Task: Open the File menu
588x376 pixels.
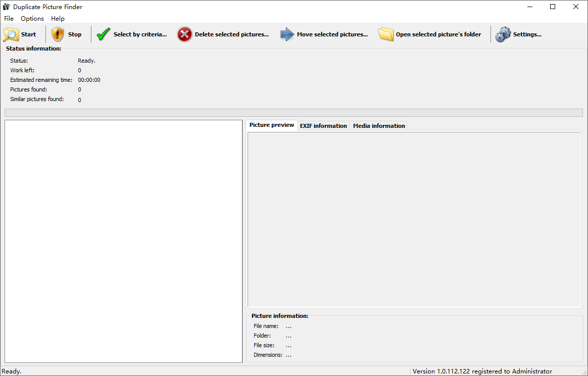Action: tap(9, 18)
